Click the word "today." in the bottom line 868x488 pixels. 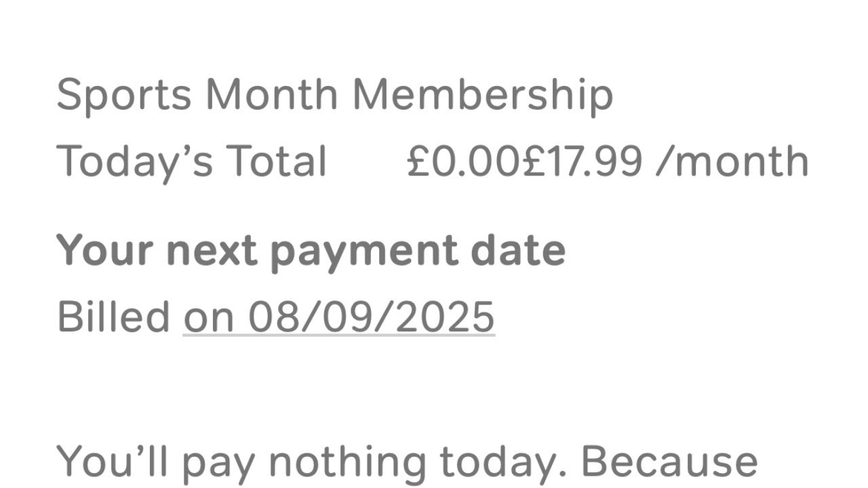tap(503, 462)
